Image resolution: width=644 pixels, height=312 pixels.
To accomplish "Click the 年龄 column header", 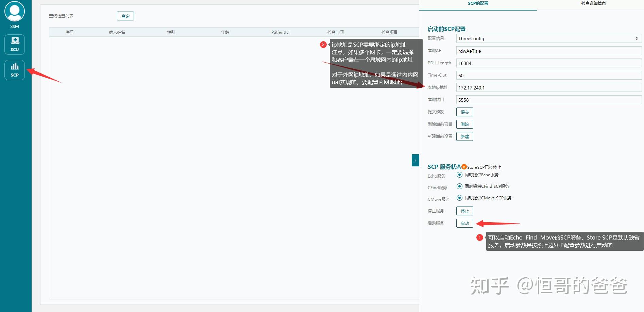I will (x=225, y=32).
